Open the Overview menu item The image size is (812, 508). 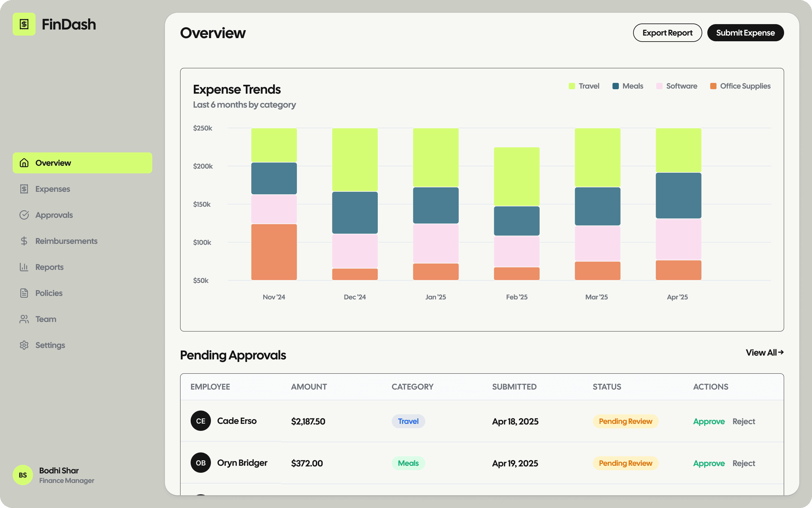82,163
